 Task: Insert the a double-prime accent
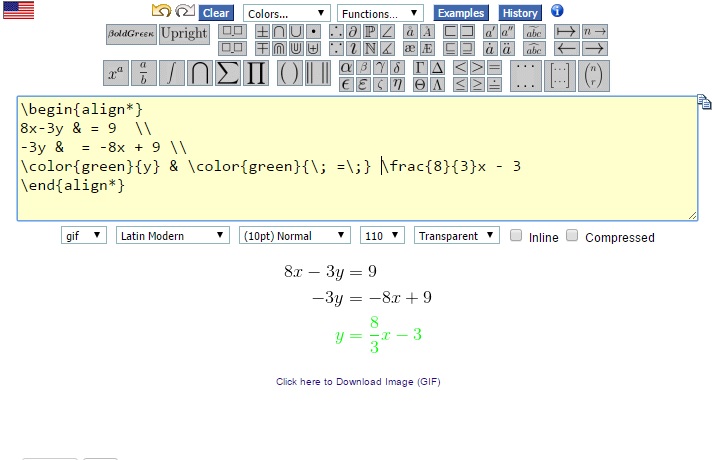[507, 32]
